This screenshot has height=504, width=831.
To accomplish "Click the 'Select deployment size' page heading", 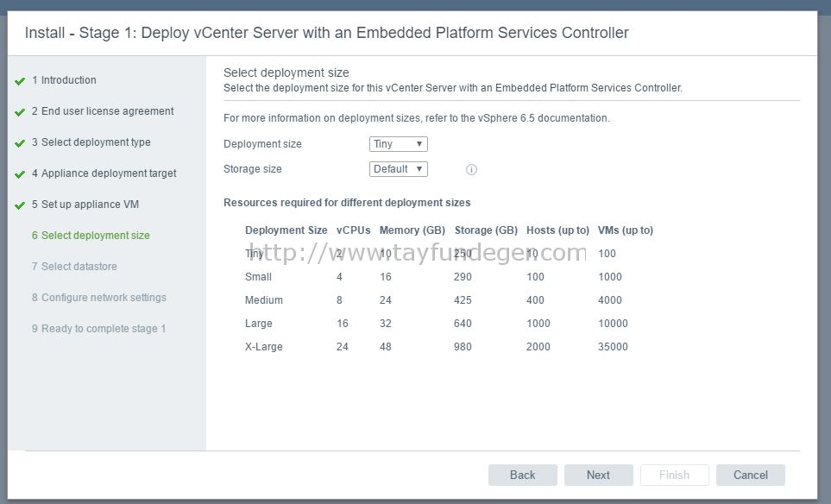I will [286, 72].
